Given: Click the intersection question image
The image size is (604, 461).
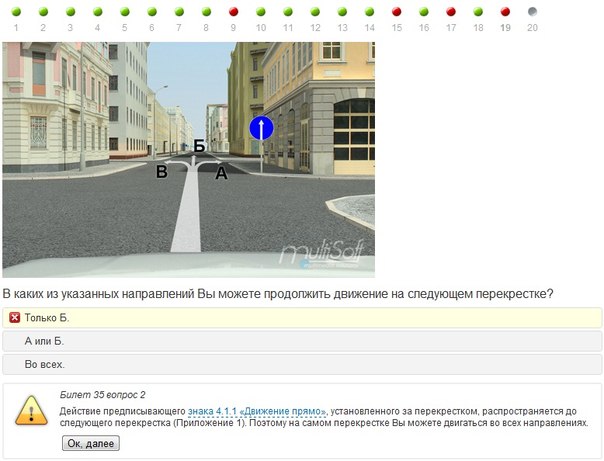Looking at the screenshot, I should tap(188, 160).
